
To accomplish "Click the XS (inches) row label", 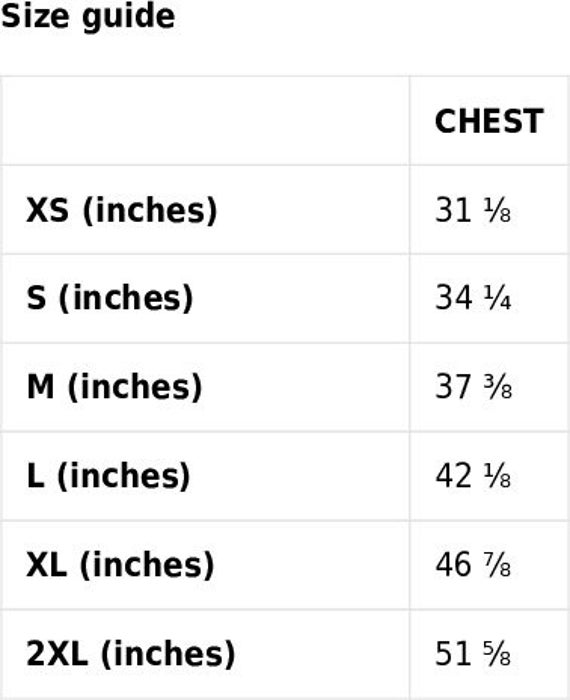I will [x=121, y=210].
